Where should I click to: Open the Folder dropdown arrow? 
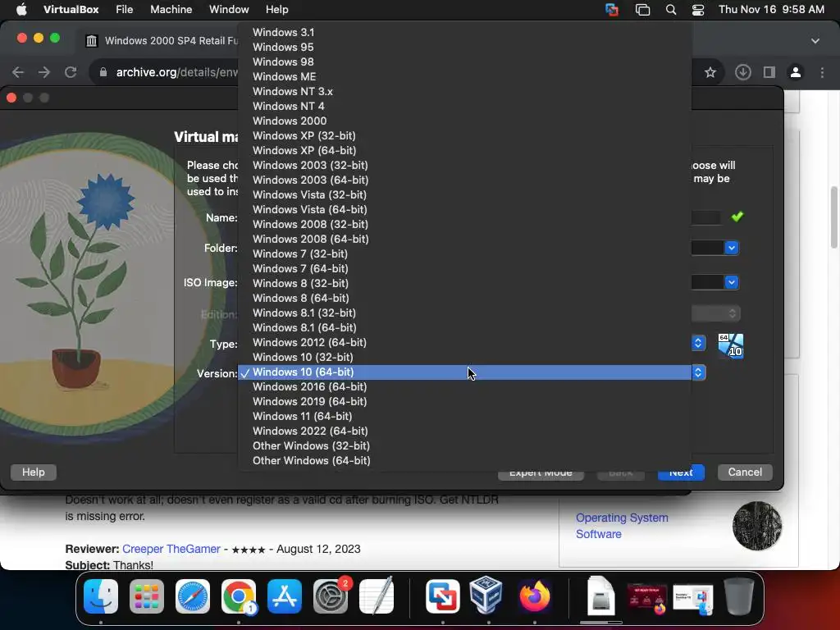click(731, 248)
